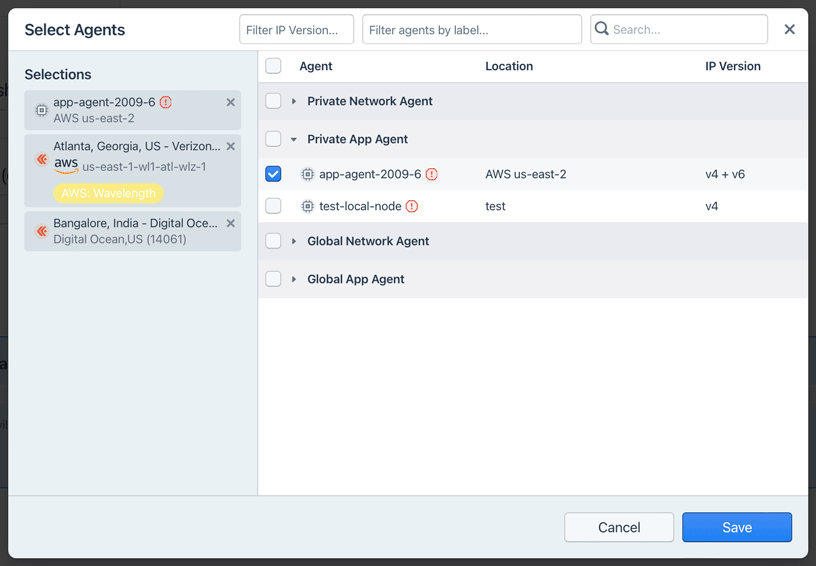Click the Save button
The height and width of the screenshot is (566, 816).
coord(737,527)
